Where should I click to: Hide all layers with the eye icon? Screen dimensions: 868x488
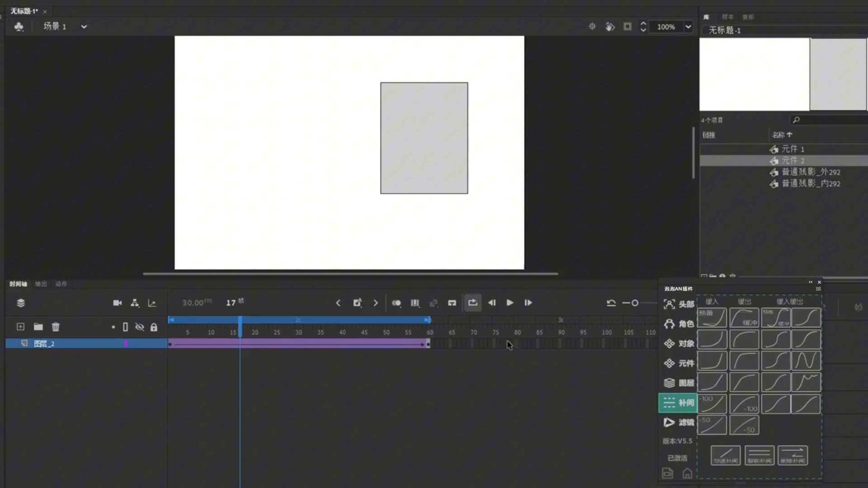[140, 327]
